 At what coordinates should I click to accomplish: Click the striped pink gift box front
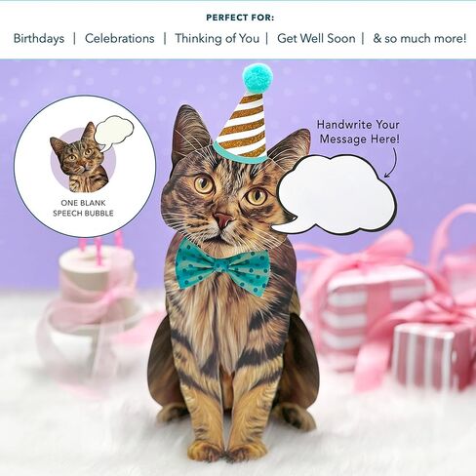[432, 356]
